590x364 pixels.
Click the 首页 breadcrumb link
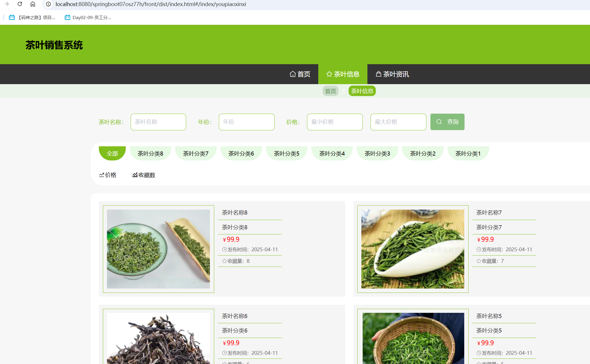click(x=330, y=91)
